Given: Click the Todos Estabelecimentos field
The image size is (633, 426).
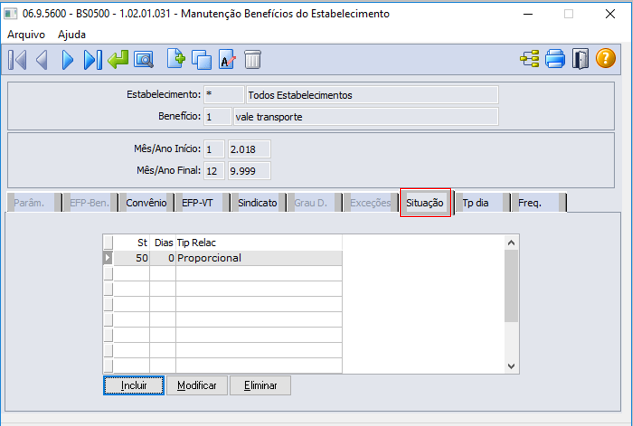Looking at the screenshot, I should coord(372,95).
